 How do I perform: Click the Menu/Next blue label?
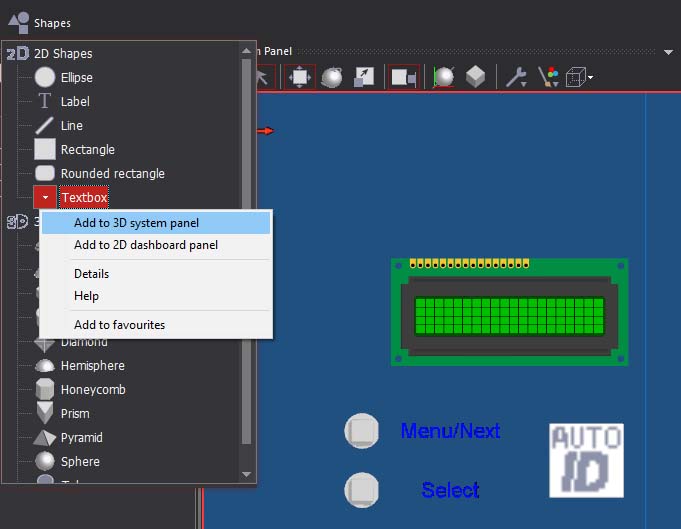450,431
